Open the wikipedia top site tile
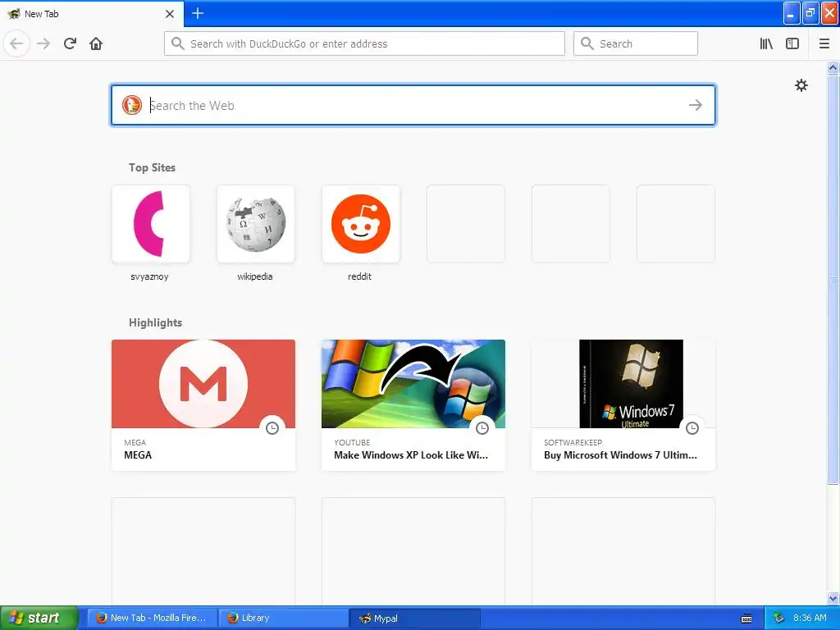 coord(256,224)
